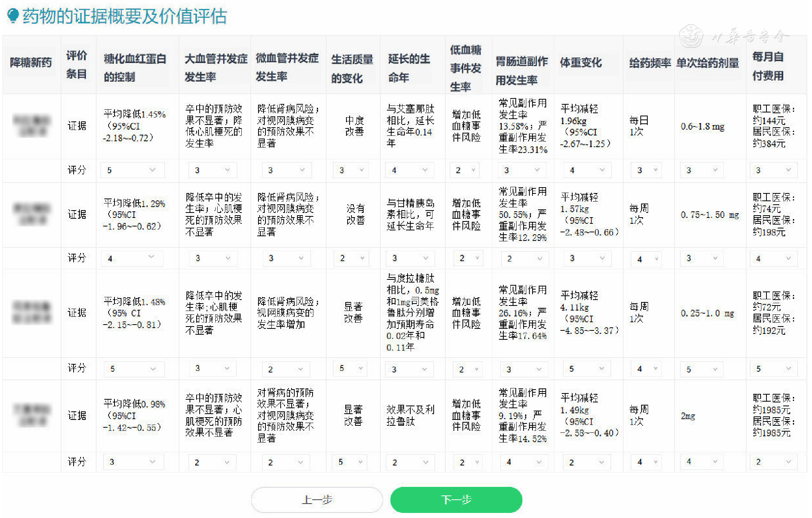Open GI side-effect score dropdown below '26.16%' cell
Viewport: 812px width, 518px height.
524,369
